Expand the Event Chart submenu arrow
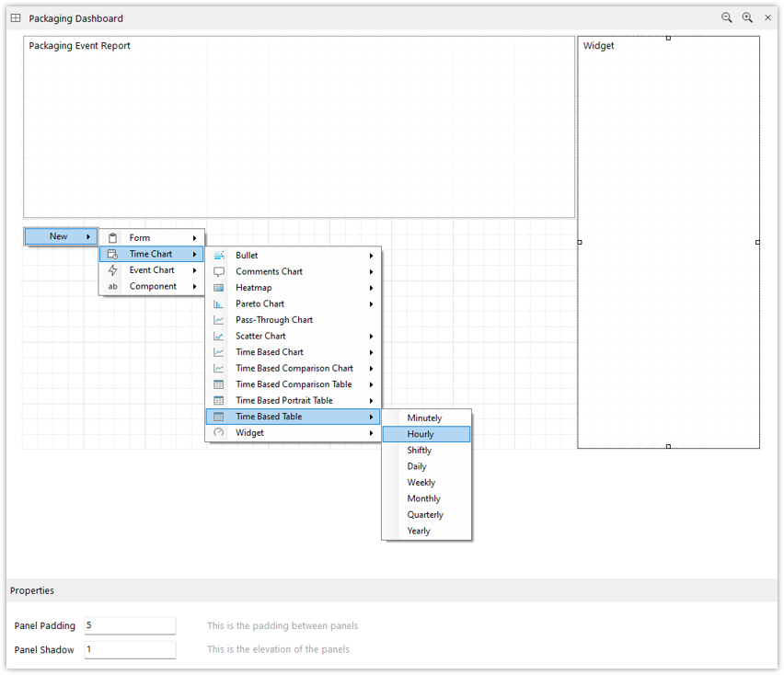 [x=194, y=270]
